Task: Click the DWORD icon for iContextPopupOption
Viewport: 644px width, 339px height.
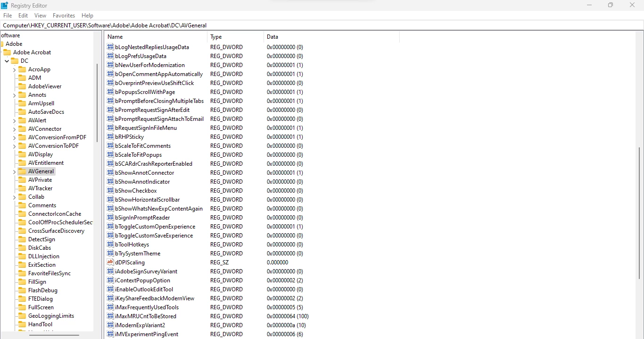Action: click(110, 280)
